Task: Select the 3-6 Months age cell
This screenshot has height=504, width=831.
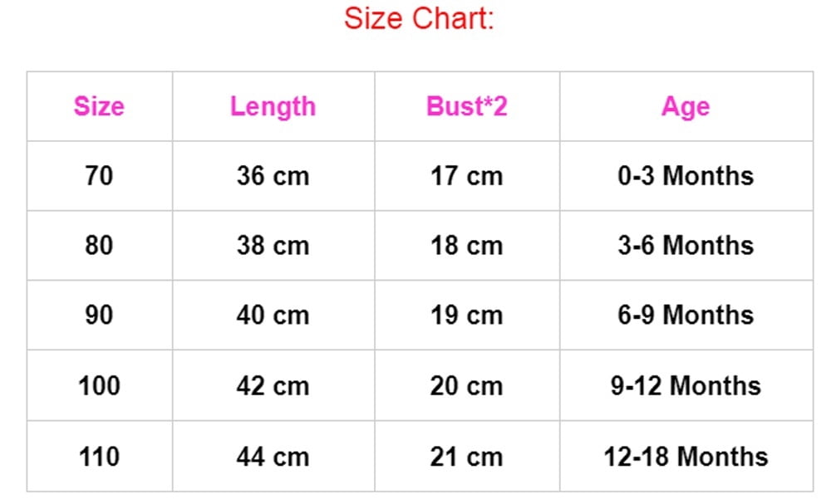Action: (686, 246)
